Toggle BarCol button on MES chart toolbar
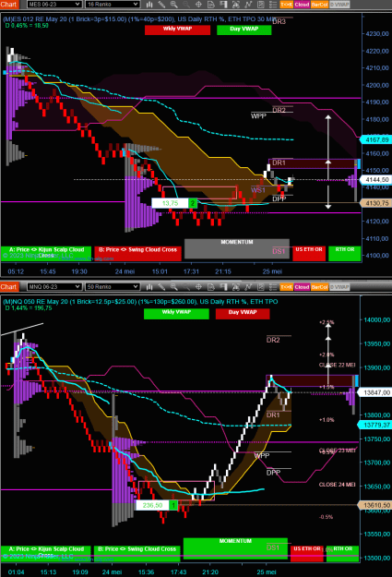This screenshot has height=577, width=392. click(x=319, y=5)
